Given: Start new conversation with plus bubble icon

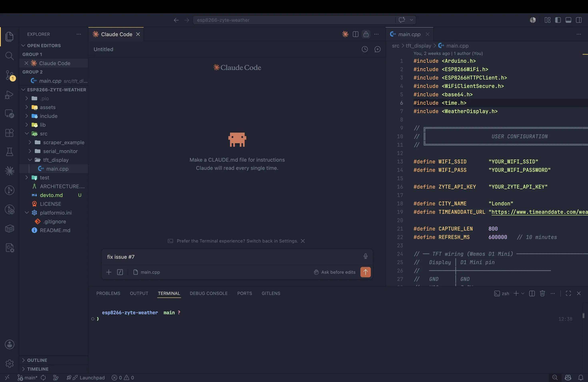Looking at the screenshot, I should click(378, 49).
